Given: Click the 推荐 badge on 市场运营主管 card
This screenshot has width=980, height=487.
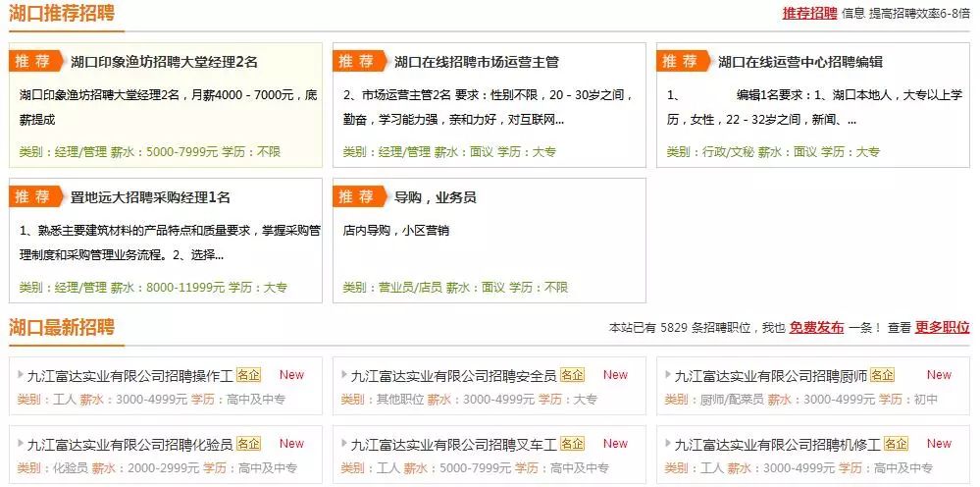Looking at the screenshot, I should pos(360,61).
